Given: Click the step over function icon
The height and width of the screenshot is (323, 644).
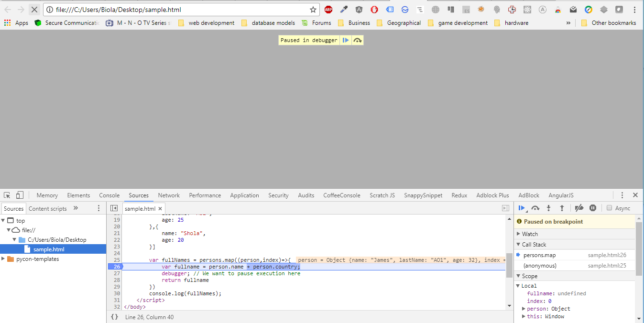Looking at the screenshot, I should (x=535, y=208).
